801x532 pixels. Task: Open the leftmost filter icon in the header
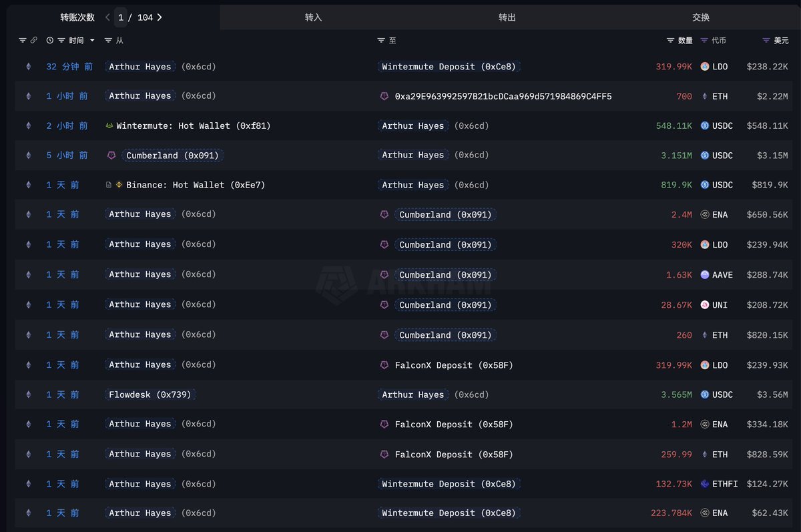(22, 41)
